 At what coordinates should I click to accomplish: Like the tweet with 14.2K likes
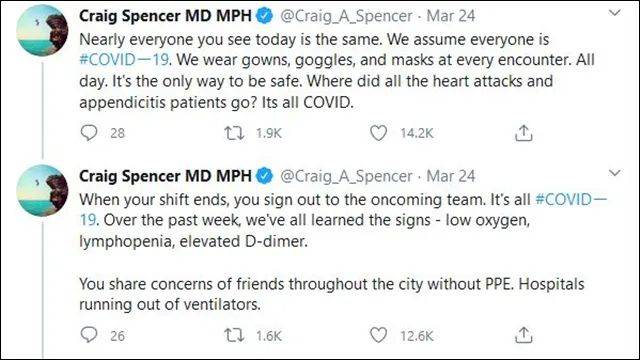click(378, 133)
